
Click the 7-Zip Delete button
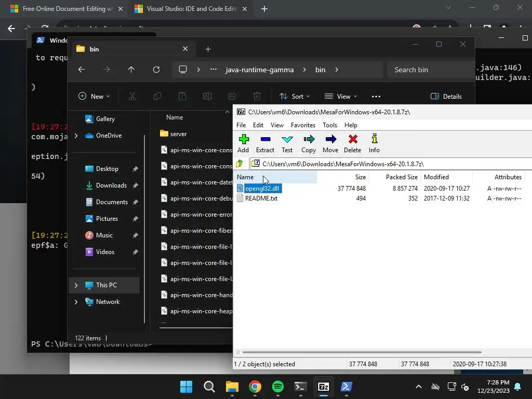tap(353, 143)
